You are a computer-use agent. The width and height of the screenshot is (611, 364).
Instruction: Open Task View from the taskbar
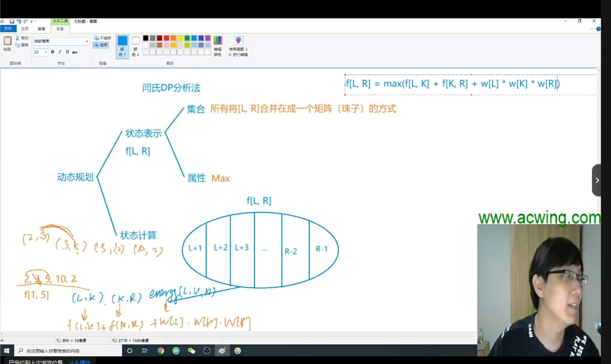(145, 351)
